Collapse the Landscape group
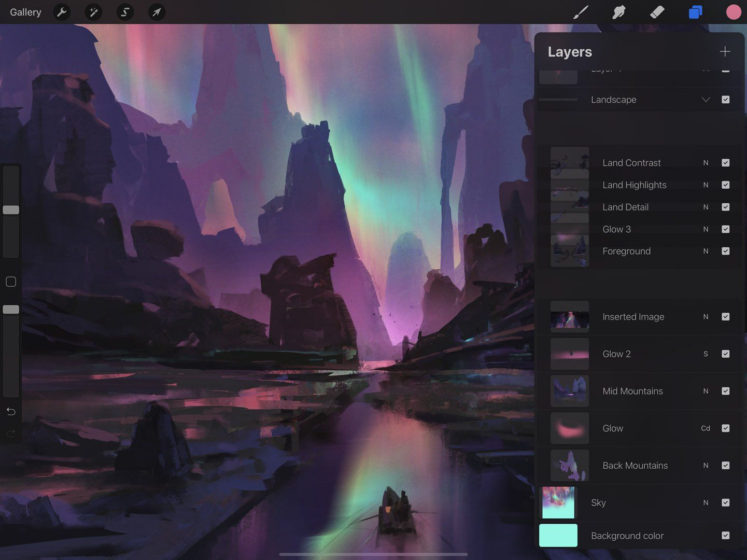Screen dimensions: 747x560 tap(706, 99)
